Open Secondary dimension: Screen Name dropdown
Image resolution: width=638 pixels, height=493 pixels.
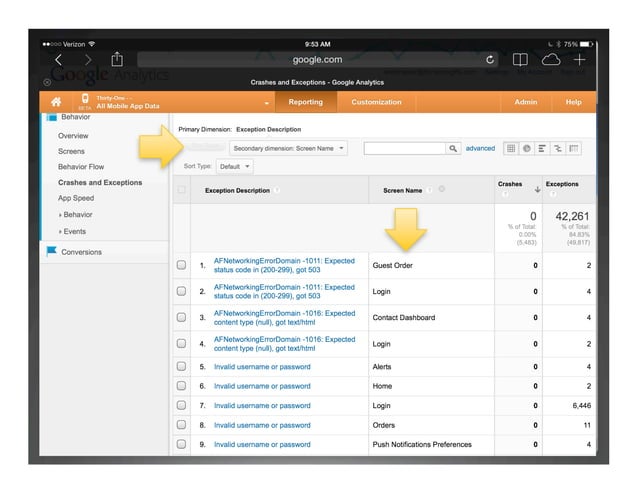[282, 148]
